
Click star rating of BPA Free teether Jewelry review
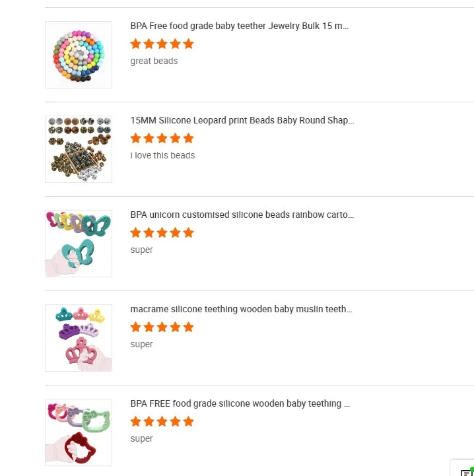(x=162, y=44)
